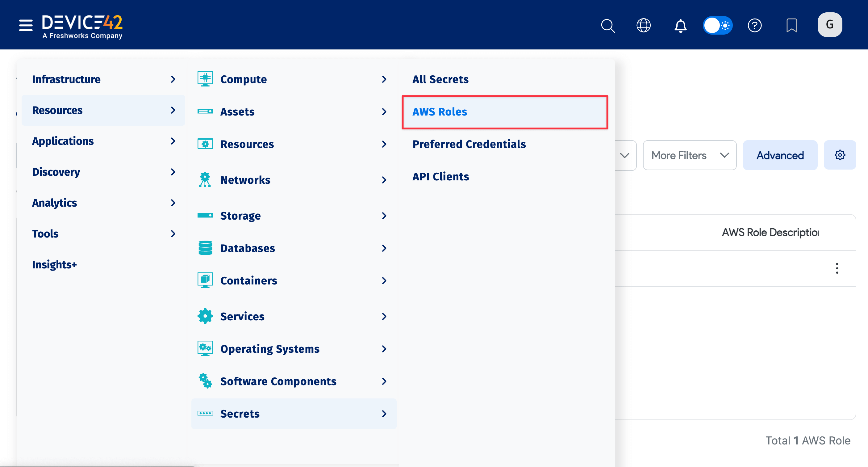Click the search icon

(x=607, y=25)
